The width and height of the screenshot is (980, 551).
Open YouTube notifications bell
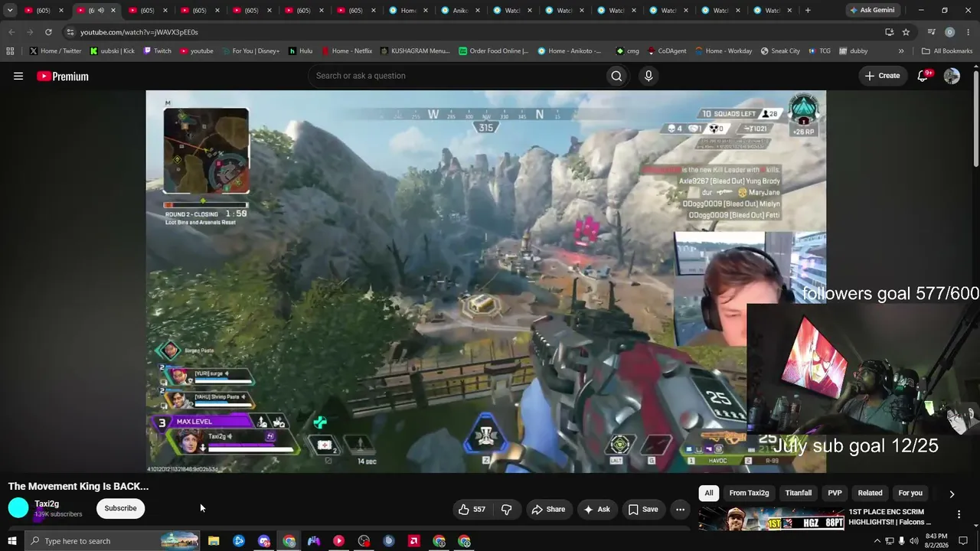[x=923, y=76]
